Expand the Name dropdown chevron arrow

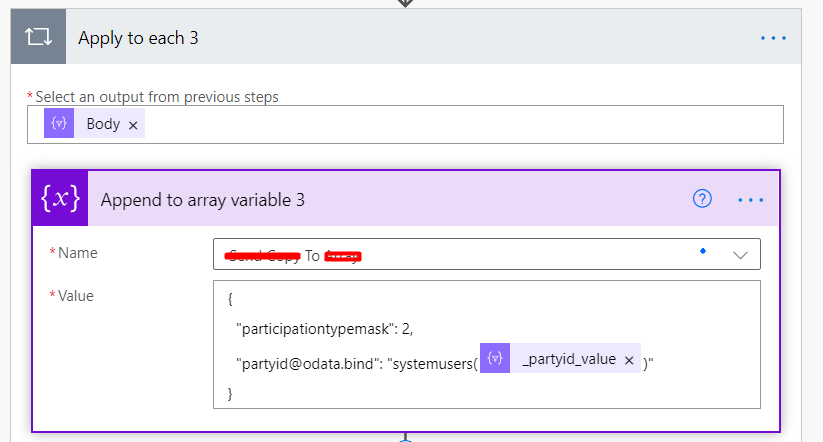click(x=740, y=255)
